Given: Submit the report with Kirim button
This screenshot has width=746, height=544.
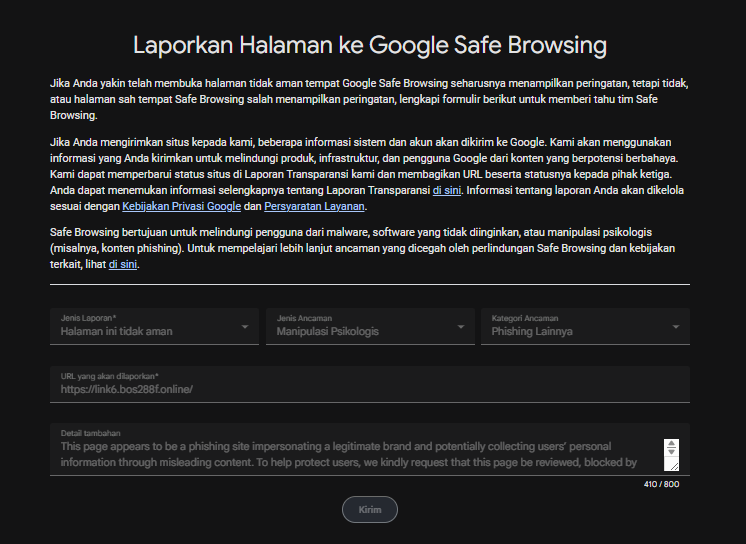Looking at the screenshot, I should tap(370, 510).
